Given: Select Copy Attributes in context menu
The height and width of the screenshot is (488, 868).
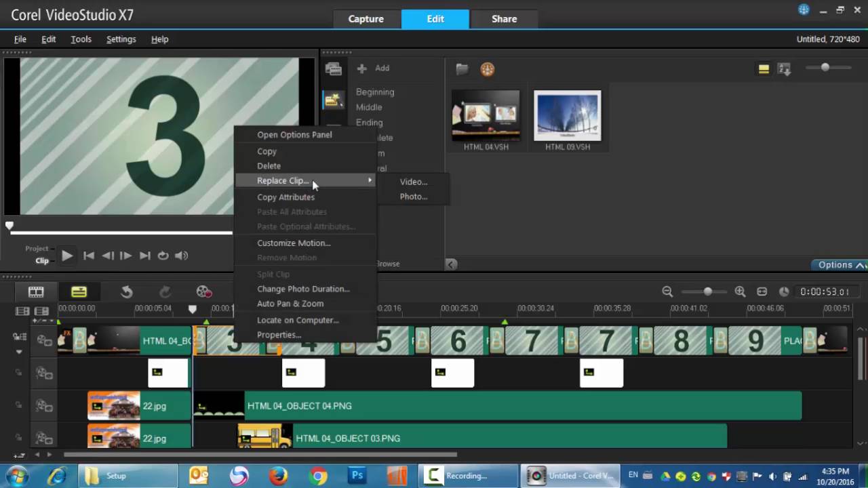Looking at the screenshot, I should 285,197.
